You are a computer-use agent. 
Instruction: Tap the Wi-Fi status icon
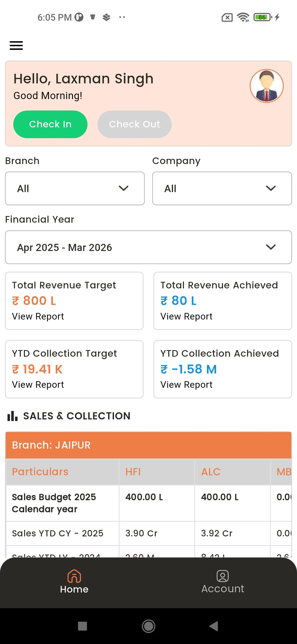point(243,17)
